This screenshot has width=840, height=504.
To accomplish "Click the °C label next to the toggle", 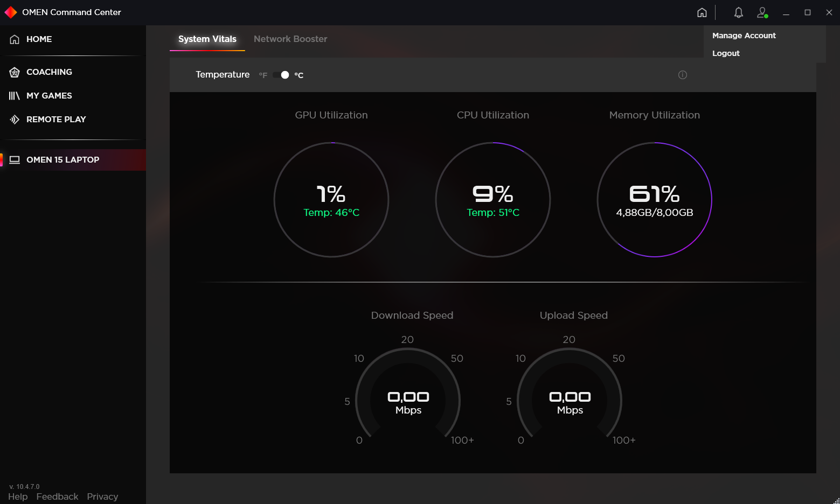I will (x=299, y=75).
